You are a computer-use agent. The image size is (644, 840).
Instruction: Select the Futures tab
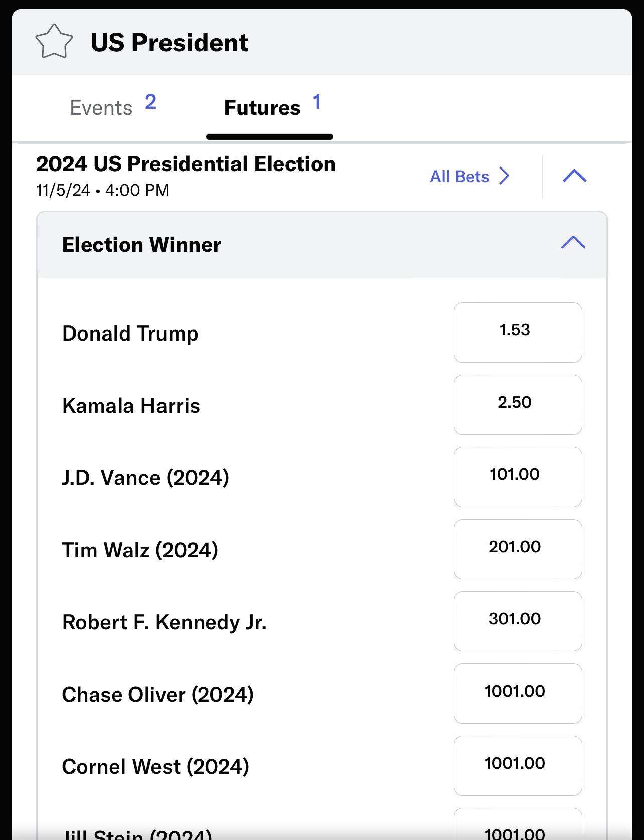click(270, 107)
